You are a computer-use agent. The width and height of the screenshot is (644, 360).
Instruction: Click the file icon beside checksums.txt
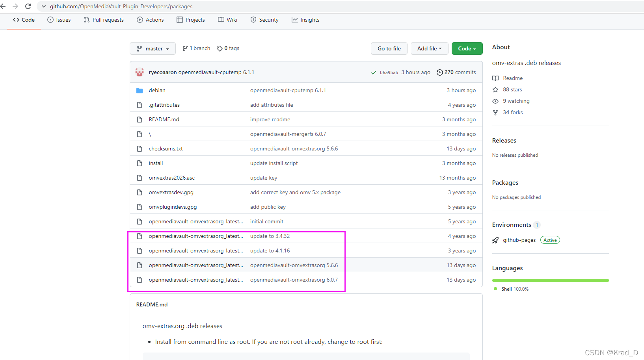click(140, 148)
